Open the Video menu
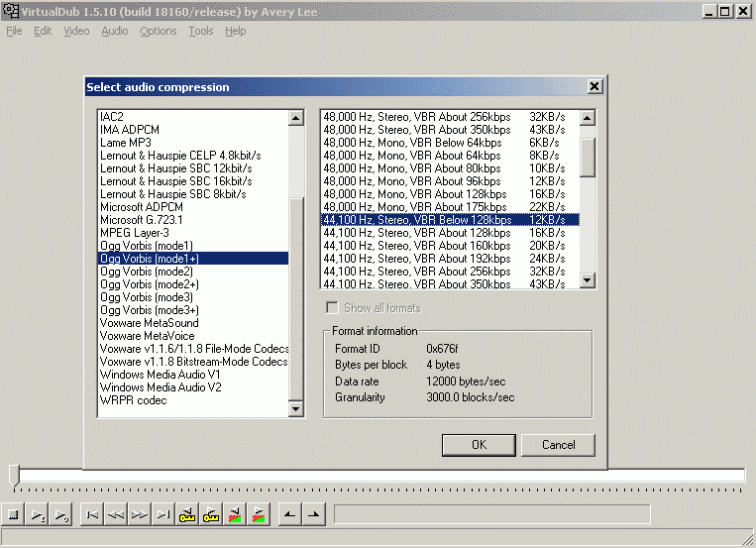Image resolution: width=756 pixels, height=548 pixels. point(76,31)
